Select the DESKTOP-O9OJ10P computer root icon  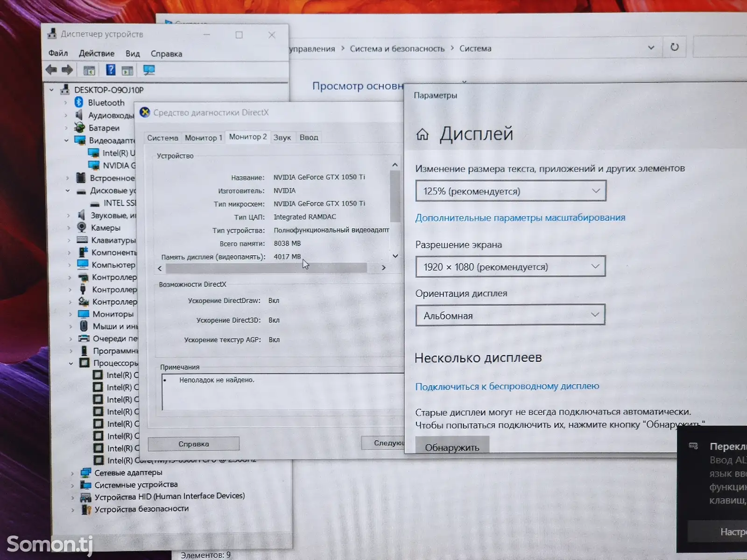[65, 90]
